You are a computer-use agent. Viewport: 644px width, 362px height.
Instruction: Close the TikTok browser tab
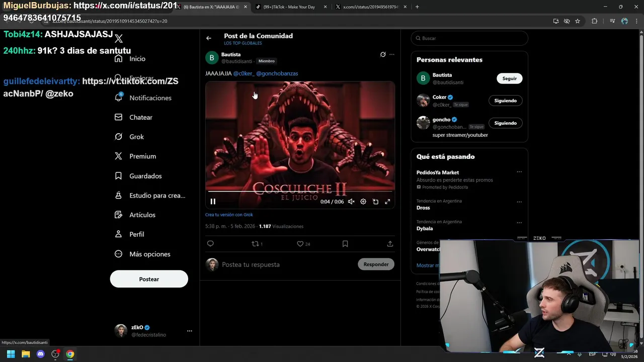pos(325,7)
